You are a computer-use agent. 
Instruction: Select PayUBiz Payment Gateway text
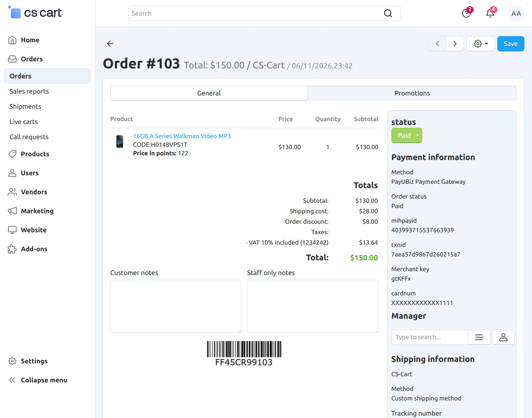(428, 182)
